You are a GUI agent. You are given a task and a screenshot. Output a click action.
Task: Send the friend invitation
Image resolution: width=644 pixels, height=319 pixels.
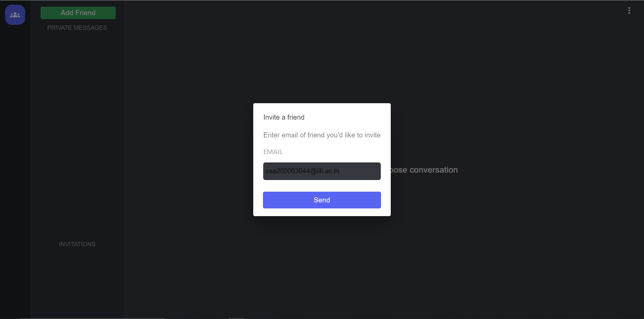click(x=322, y=200)
